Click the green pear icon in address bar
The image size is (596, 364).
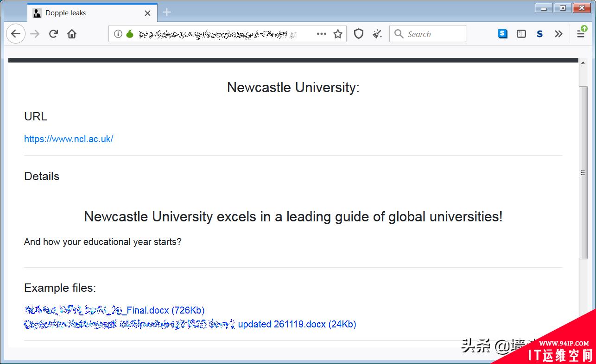pyautogui.click(x=130, y=34)
